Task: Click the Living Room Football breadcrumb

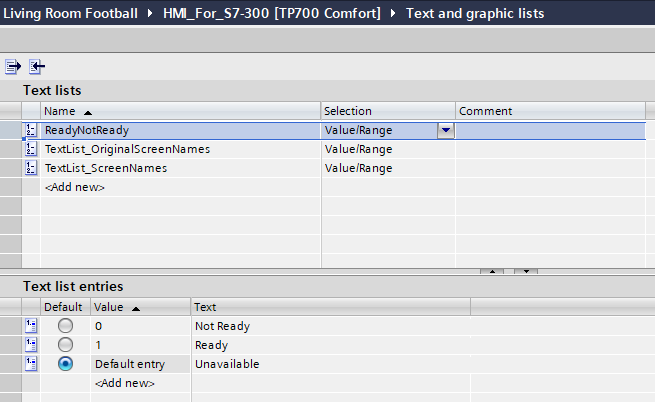Action: [70, 13]
